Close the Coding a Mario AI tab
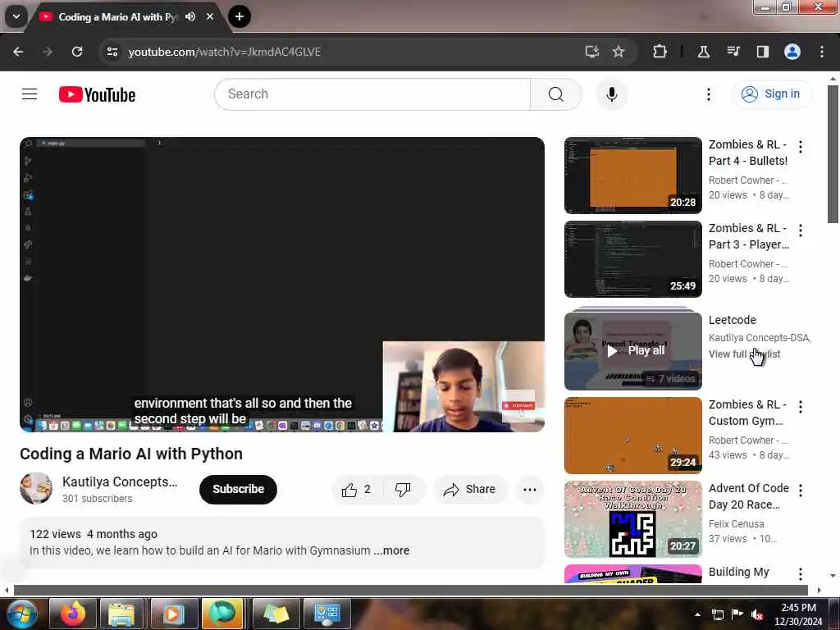840x630 pixels. pos(210,16)
